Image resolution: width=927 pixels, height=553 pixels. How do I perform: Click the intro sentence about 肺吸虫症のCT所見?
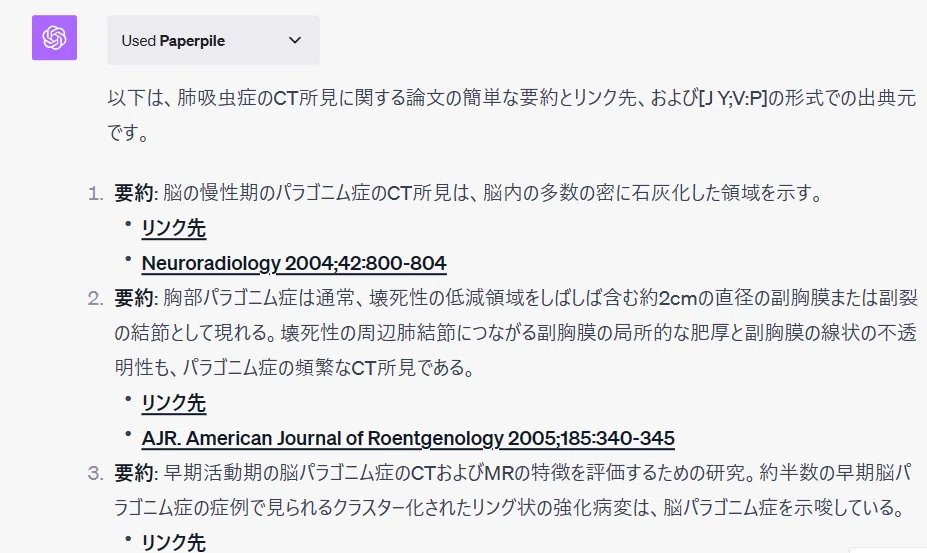click(x=512, y=115)
